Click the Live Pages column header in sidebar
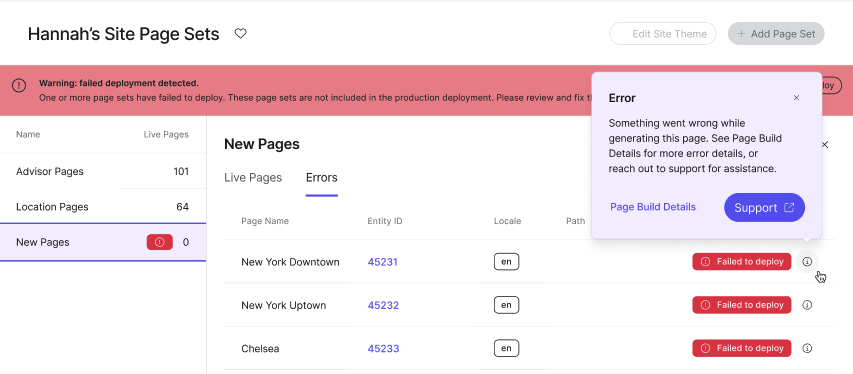Viewport: 853px width, 374px height. [166, 134]
